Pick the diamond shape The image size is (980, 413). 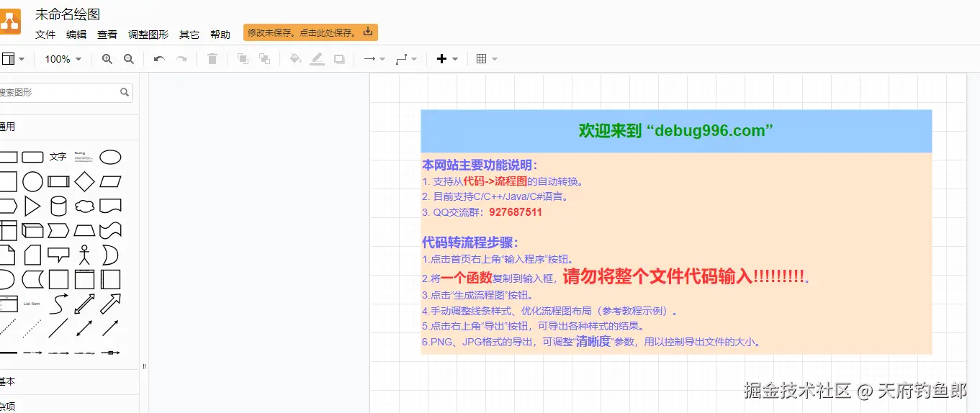84,181
